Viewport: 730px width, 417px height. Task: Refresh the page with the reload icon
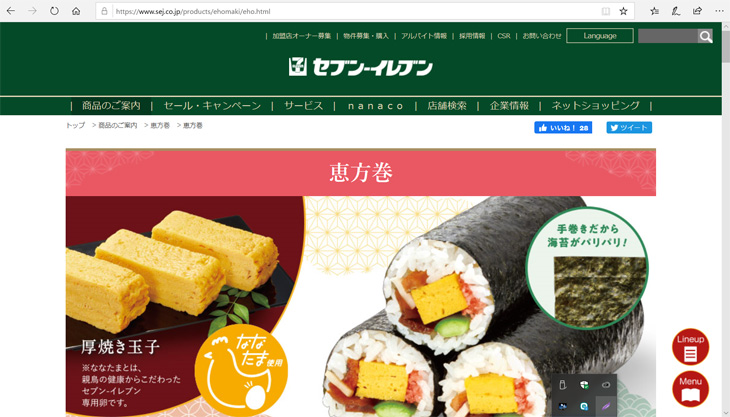point(54,11)
